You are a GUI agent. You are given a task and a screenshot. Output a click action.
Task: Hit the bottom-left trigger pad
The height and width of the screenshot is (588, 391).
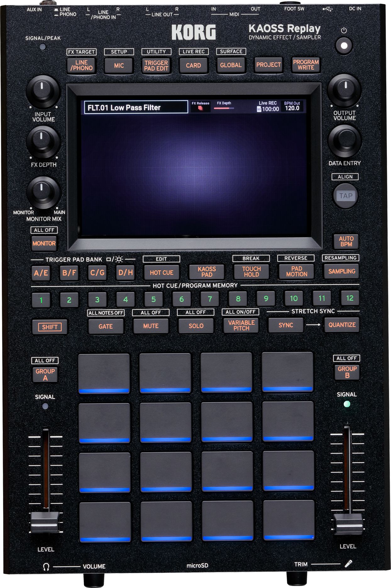pyautogui.click(x=105, y=522)
